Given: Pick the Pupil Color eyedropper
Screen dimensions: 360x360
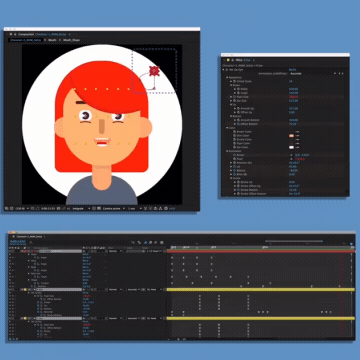Looking at the screenshot, I should 297,143.
